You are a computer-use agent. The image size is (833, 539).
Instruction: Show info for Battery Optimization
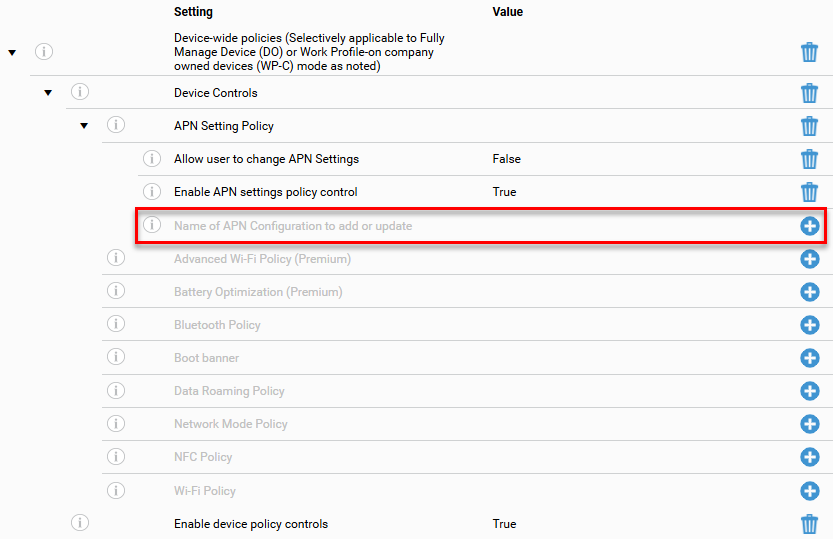point(116,290)
